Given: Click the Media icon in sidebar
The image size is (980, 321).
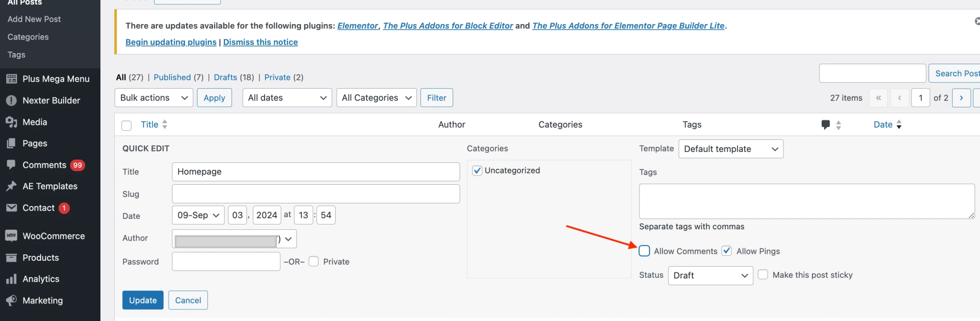Looking at the screenshot, I should [11, 122].
